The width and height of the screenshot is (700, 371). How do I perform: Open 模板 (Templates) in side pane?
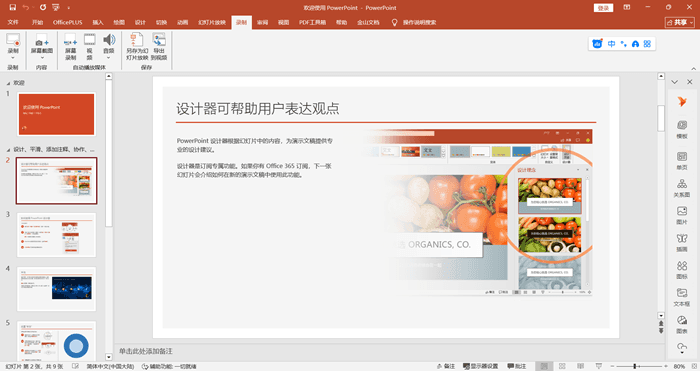coord(682,129)
